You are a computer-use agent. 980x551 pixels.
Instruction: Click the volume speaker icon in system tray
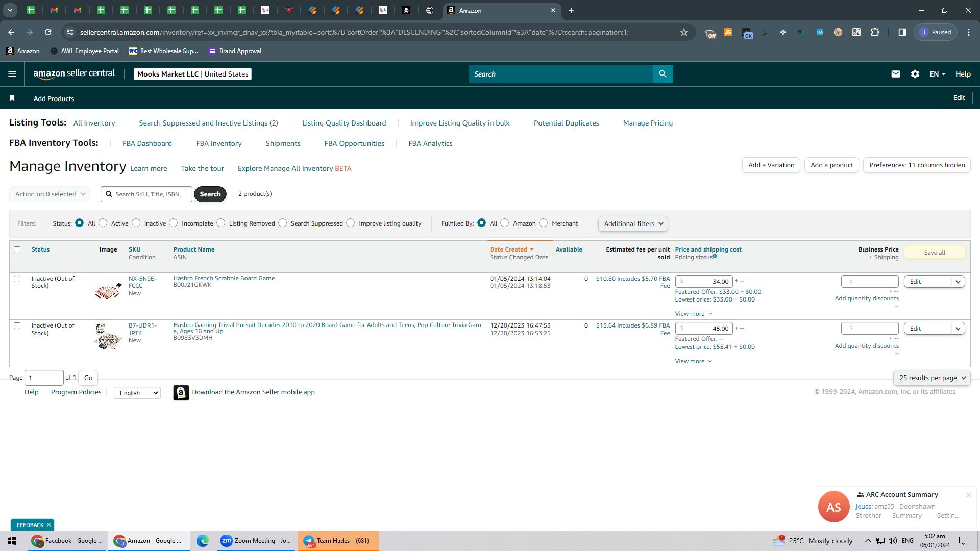click(x=893, y=541)
